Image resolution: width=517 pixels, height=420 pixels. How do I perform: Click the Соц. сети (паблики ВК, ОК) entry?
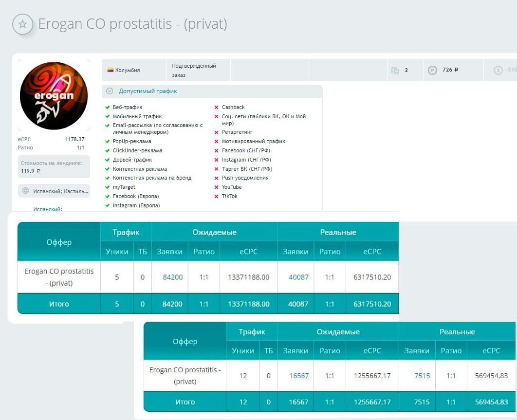[x=264, y=120]
